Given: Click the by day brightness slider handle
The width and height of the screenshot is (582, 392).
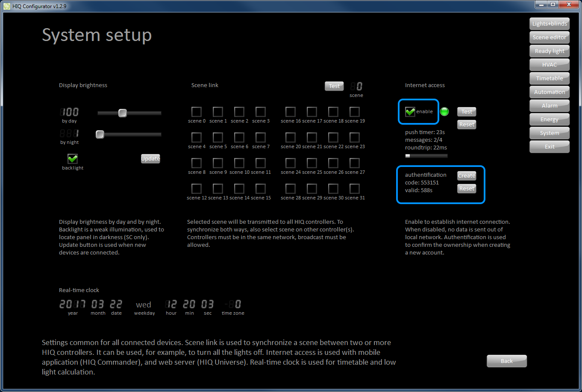Looking at the screenshot, I should (x=123, y=113).
